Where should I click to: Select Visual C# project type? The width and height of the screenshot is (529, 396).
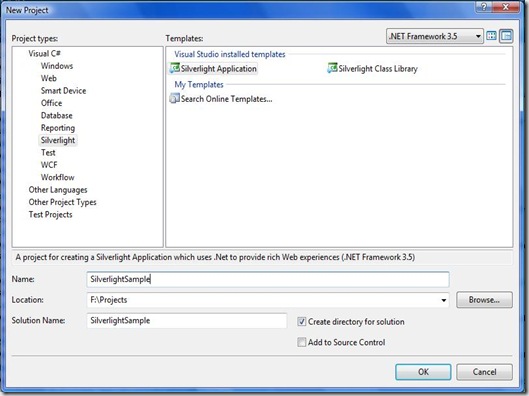[x=45, y=53]
